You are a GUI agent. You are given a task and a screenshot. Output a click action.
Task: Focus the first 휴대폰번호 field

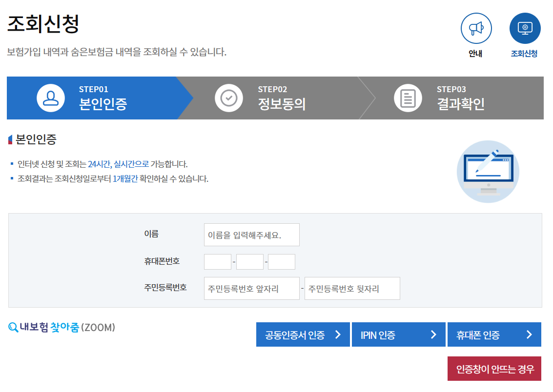pyautogui.click(x=218, y=262)
